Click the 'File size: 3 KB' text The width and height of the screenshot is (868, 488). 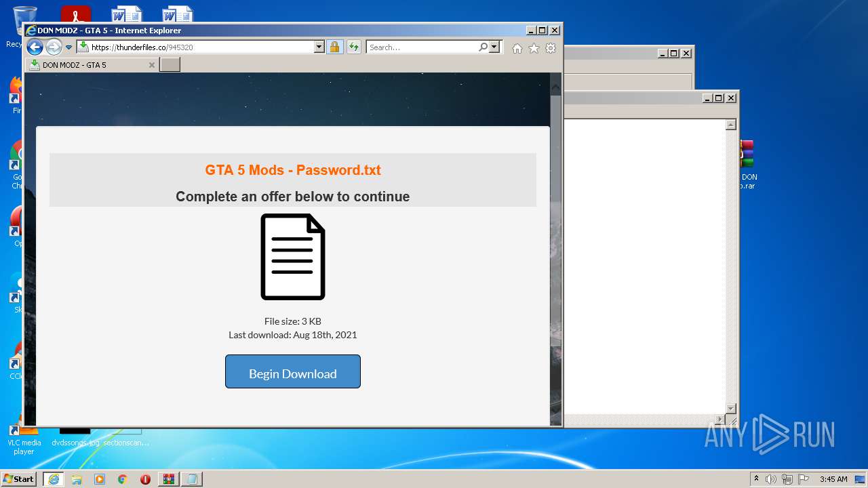tap(293, 321)
